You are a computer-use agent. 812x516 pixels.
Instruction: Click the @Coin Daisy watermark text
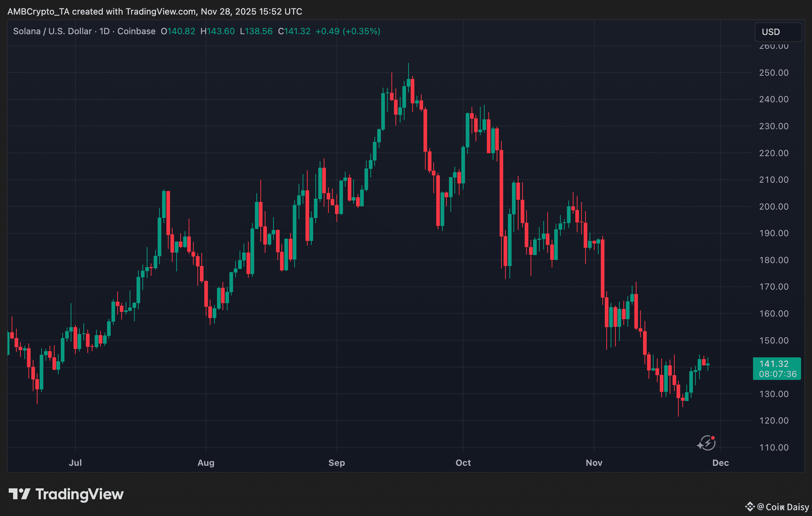(x=783, y=507)
